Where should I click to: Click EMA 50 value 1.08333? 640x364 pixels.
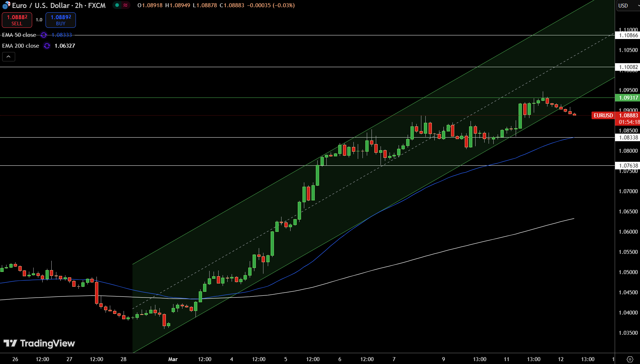tap(62, 35)
